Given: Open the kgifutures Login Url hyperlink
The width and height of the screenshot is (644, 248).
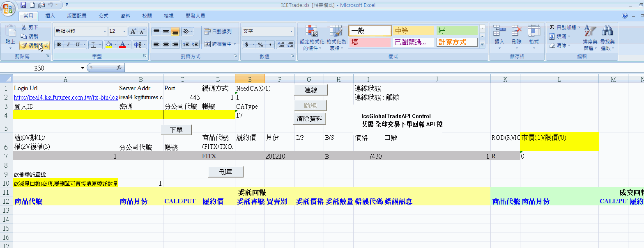Looking at the screenshot, I should [x=66, y=98].
